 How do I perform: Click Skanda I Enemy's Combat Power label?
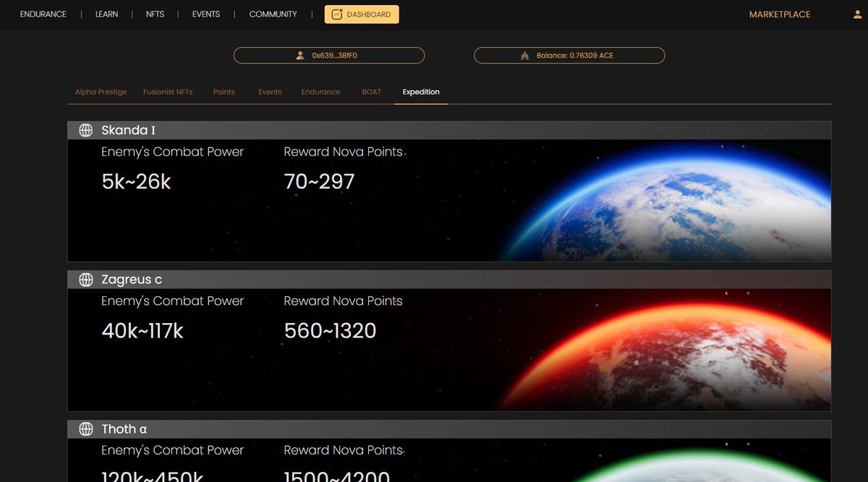coord(173,152)
